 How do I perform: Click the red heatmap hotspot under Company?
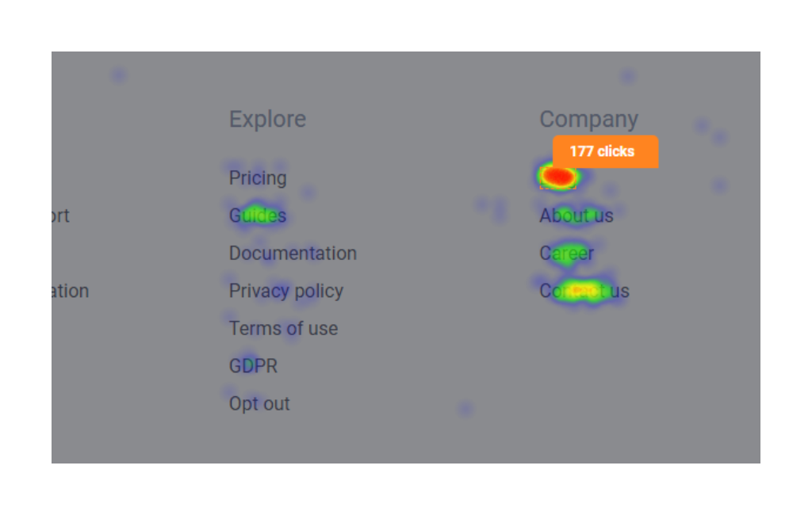[x=557, y=177]
